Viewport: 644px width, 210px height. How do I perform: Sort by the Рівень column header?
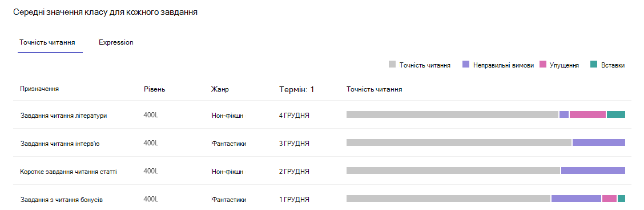(x=154, y=89)
